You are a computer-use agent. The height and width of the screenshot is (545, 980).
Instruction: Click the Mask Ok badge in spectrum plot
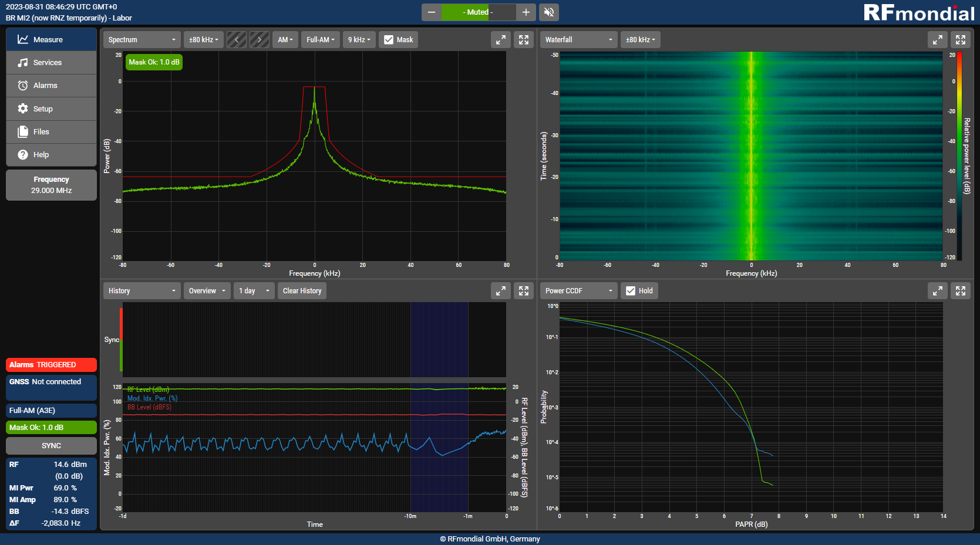pos(154,62)
